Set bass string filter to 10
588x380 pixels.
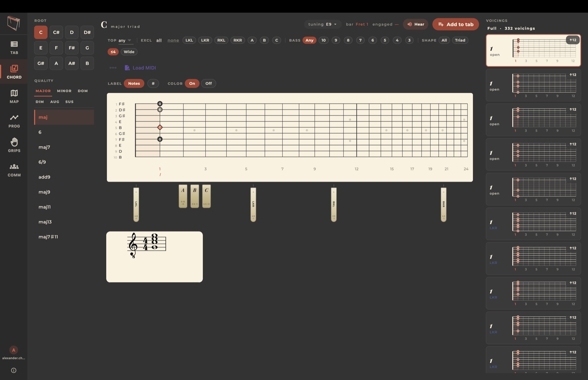323,40
